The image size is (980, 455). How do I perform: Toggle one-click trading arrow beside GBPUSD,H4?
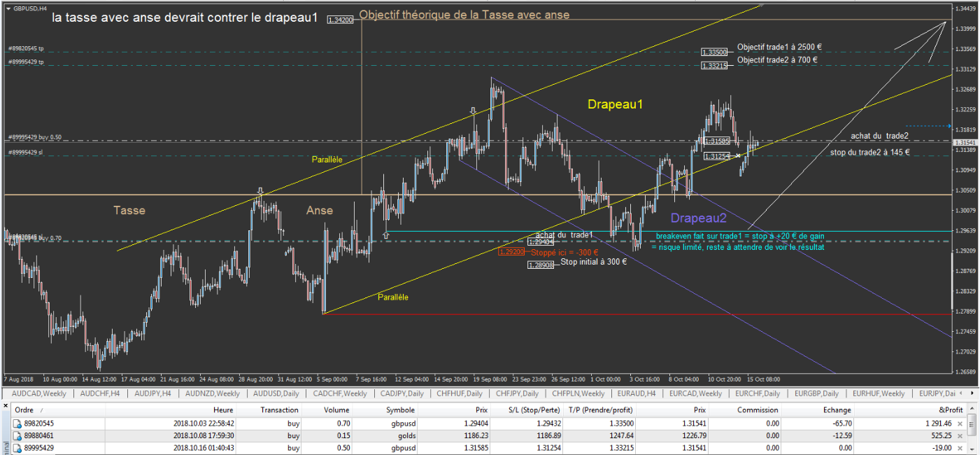pyautogui.click(x=8, y=8)
